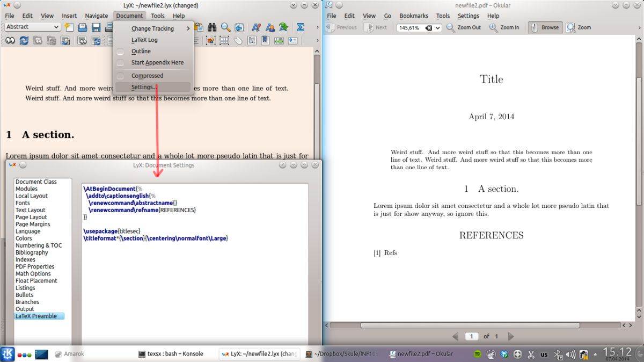The width and height of the screenshot is (644, 362).
Task: Select Page Margins in settings list
Action: tap(33, 224)
